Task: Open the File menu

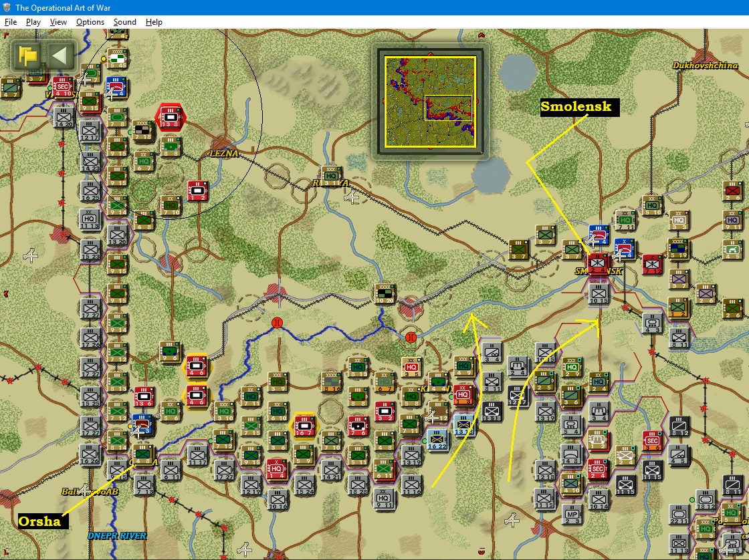Action: tap(11, 22)
